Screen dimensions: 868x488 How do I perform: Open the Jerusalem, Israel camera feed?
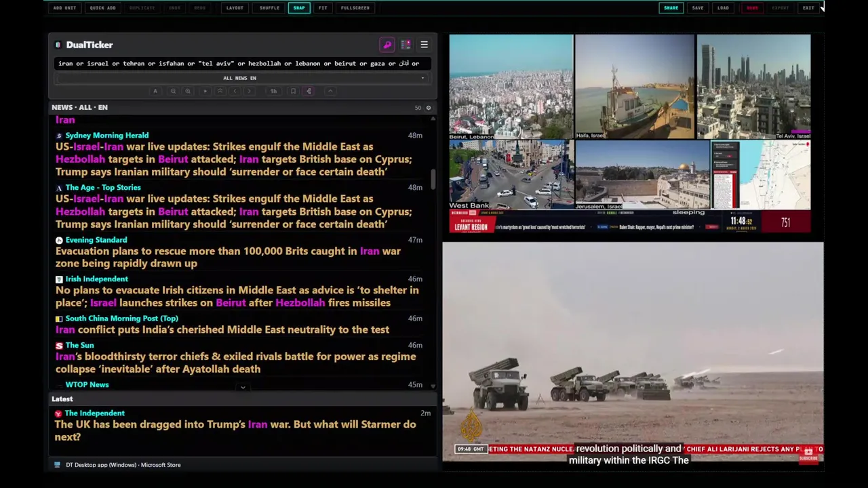click(642, 175)
